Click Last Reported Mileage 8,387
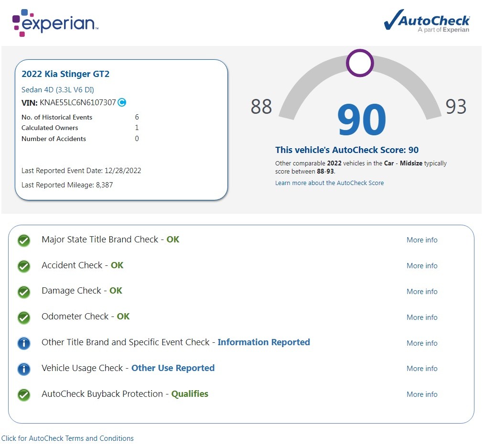The width and height of the screenshot is (484, 448). pyautogui.click(x=67, y=185)
